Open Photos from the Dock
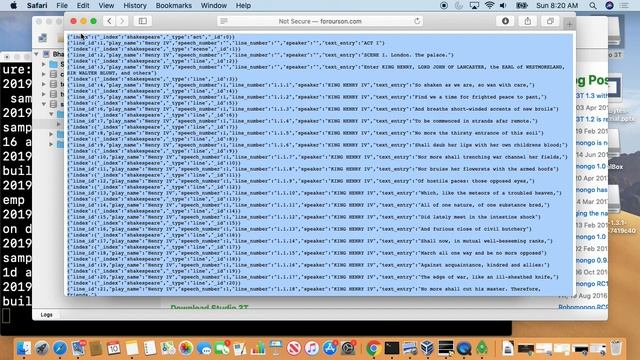Viewport: 640px width, 360px height. (x=186, y=348)
